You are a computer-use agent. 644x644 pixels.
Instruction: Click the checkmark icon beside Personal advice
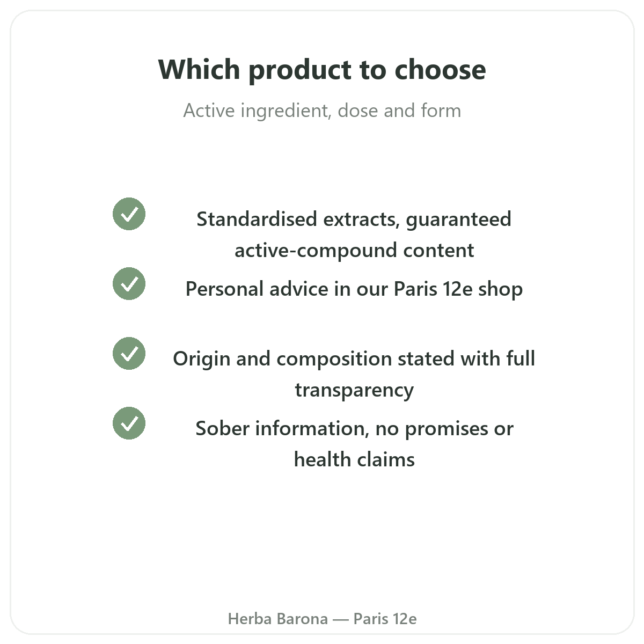pos(129,283)
